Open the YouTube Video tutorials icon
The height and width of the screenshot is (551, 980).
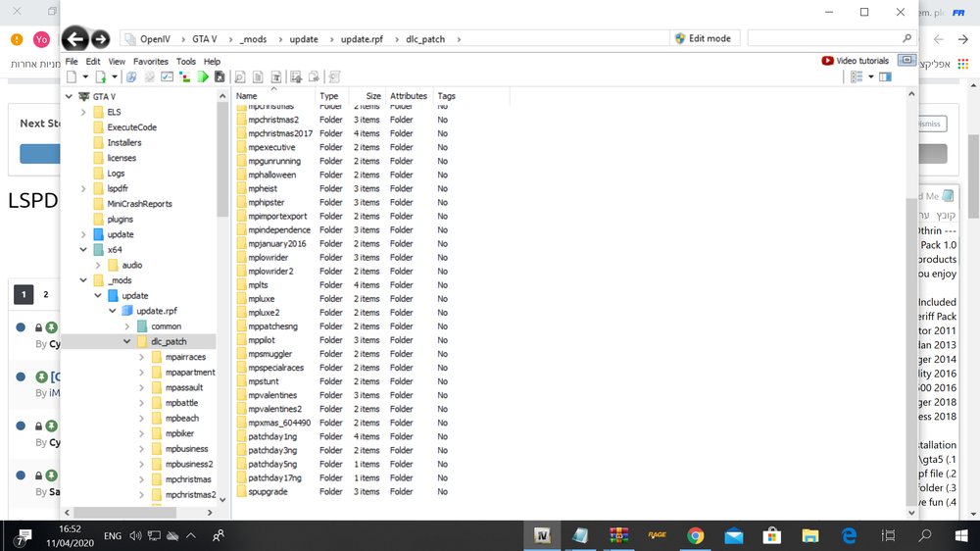[828, 61]
